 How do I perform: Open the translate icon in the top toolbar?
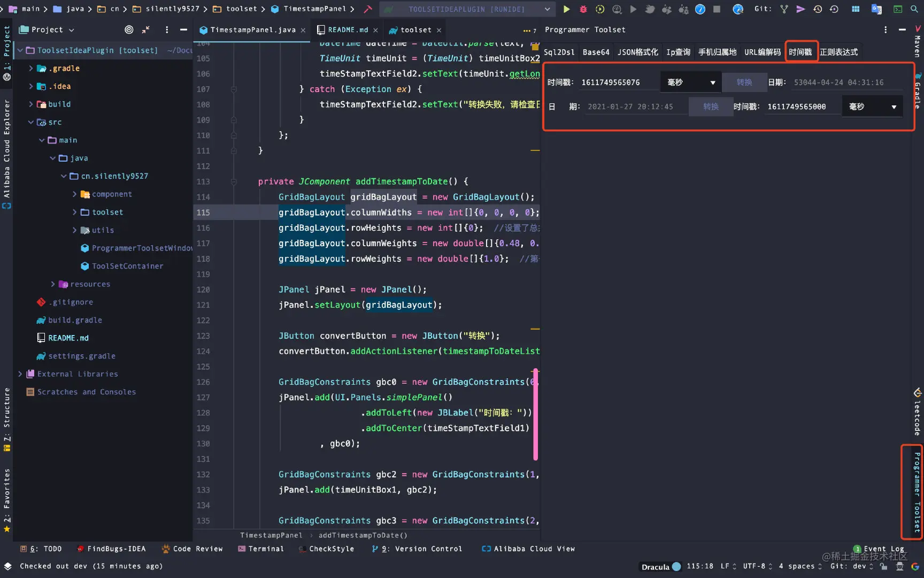[876, 9]
